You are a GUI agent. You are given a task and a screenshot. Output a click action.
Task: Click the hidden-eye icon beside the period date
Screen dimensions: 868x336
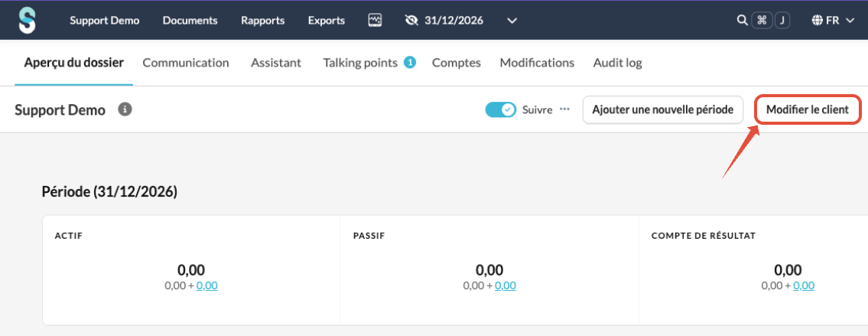[x=412, y=21]
